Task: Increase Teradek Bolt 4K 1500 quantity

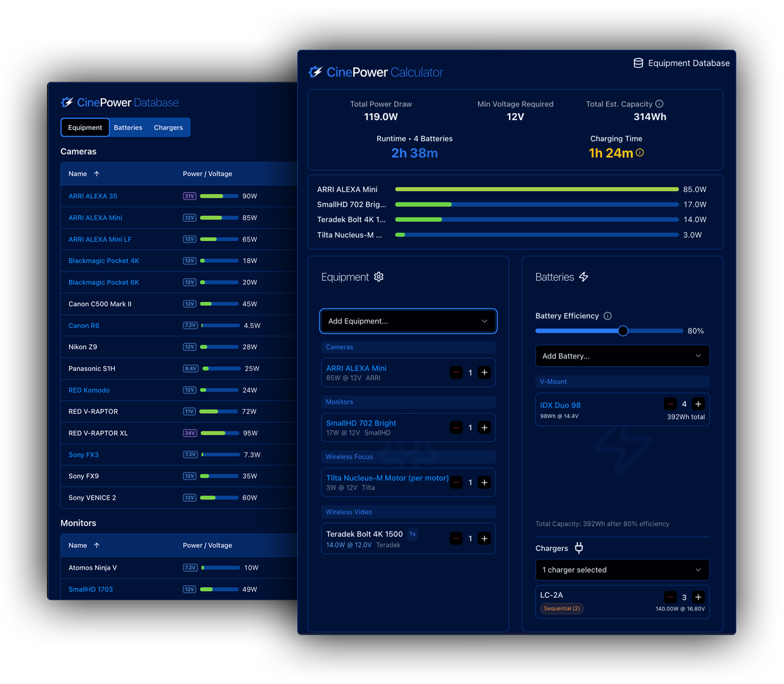Action: pyautogui.click(x=484, y=538)
